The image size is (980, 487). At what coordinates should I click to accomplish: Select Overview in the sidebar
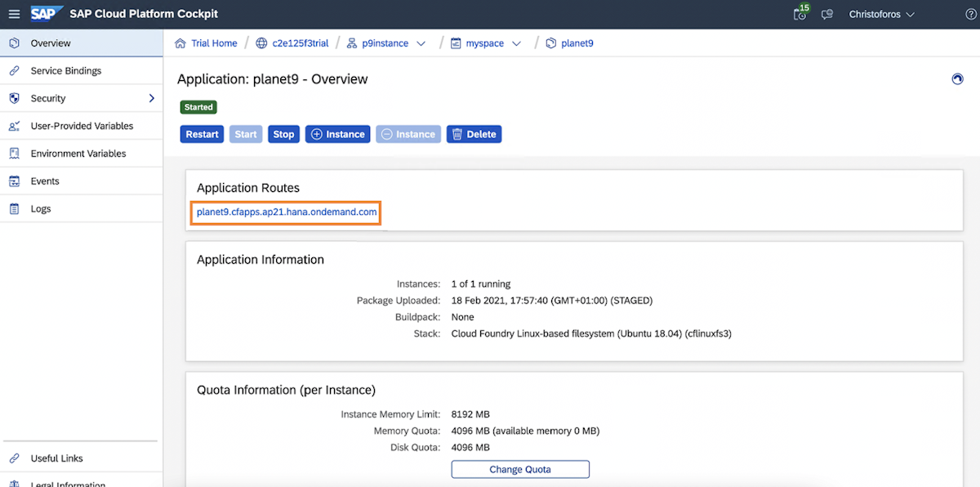(82, 43)
